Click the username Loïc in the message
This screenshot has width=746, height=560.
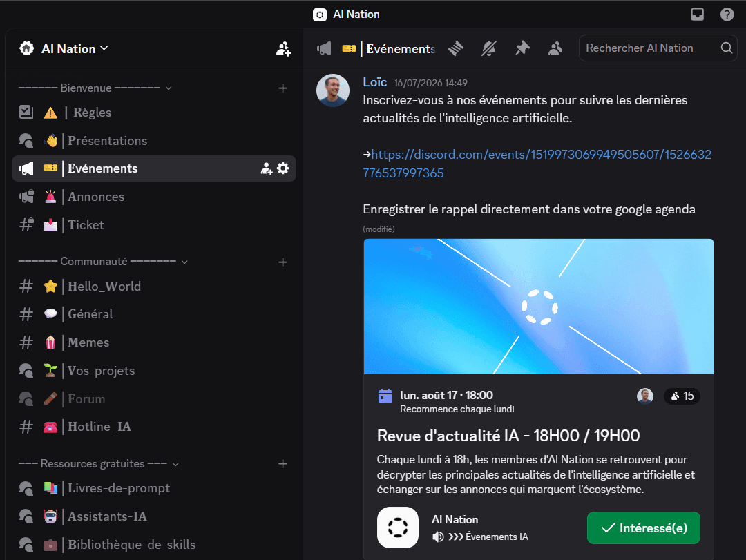pos(375,82)
